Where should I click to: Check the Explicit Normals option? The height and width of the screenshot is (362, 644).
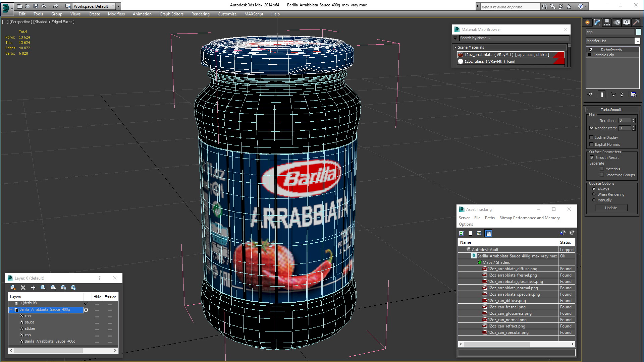[x=592, y=144]
